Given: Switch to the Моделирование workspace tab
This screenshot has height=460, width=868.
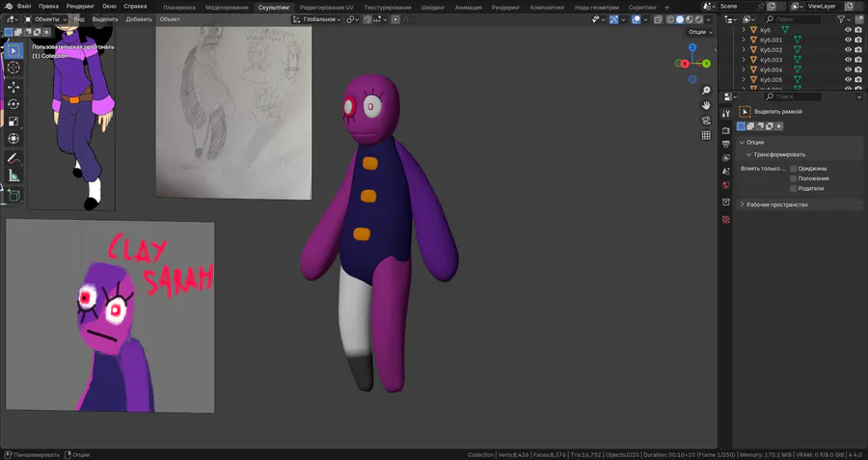Looking at the screenshot, I should click(227, 7).
